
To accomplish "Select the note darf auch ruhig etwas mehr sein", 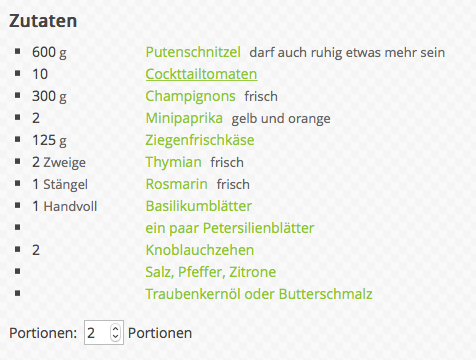I will coord(347,53).
